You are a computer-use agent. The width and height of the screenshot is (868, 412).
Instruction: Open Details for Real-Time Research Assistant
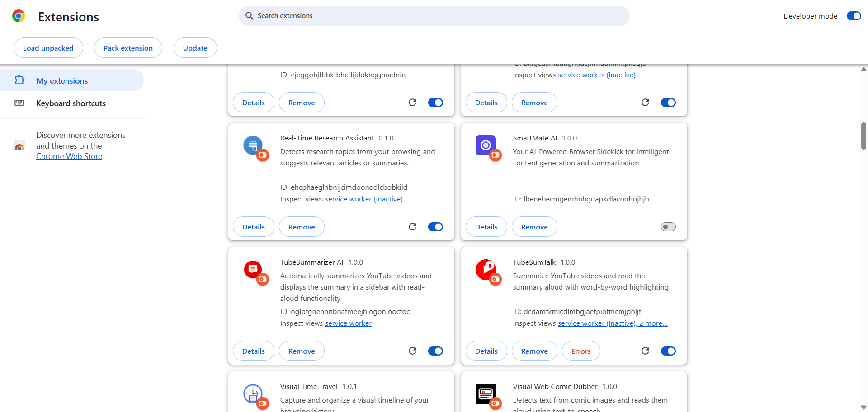(x=254, y=227)
